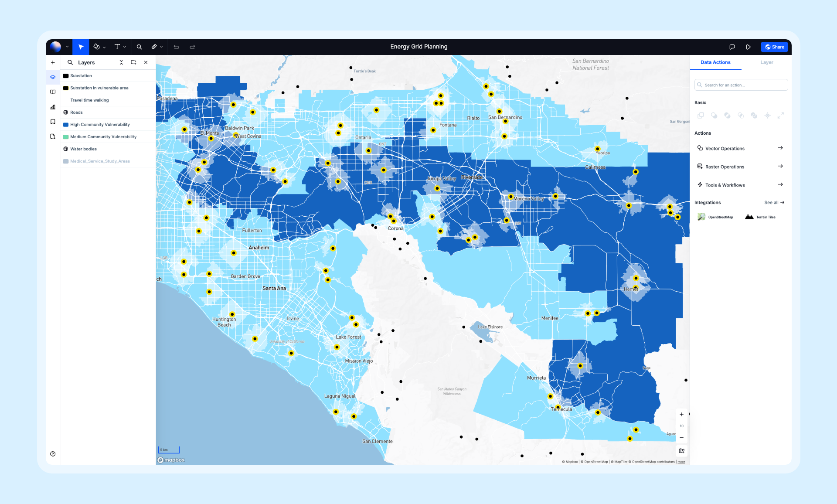Open the help icon at bottom left
837x504 pixels.
tap(53, 454)
